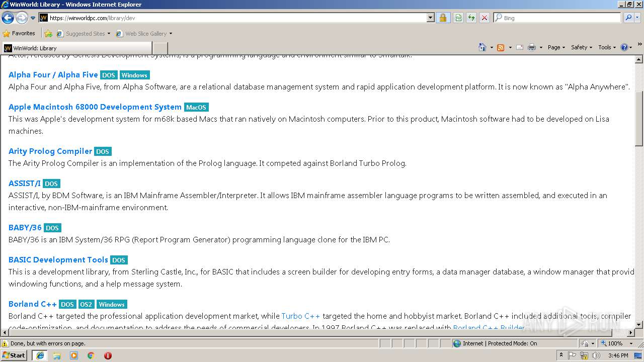Open the Borland C++ heading link
The height and width of the screenshot is (362, 644).
point(33,304)
